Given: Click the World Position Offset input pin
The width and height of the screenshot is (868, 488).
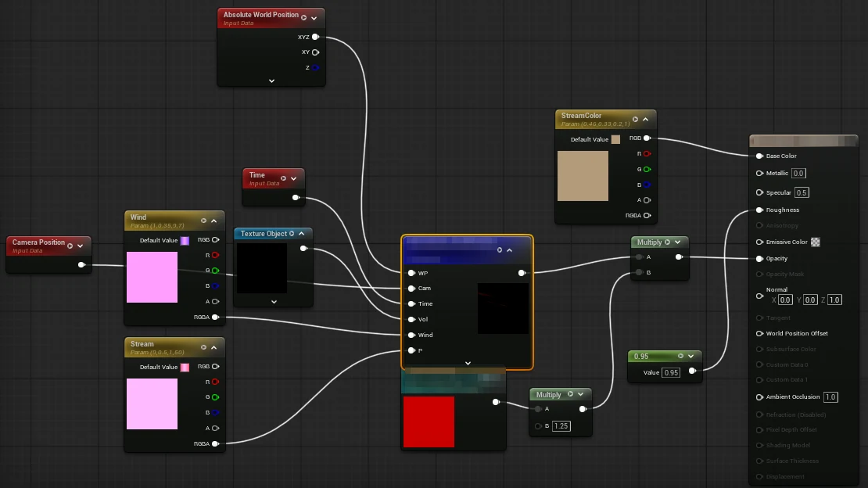Looking at the screenshot, I should click(759, 333).
